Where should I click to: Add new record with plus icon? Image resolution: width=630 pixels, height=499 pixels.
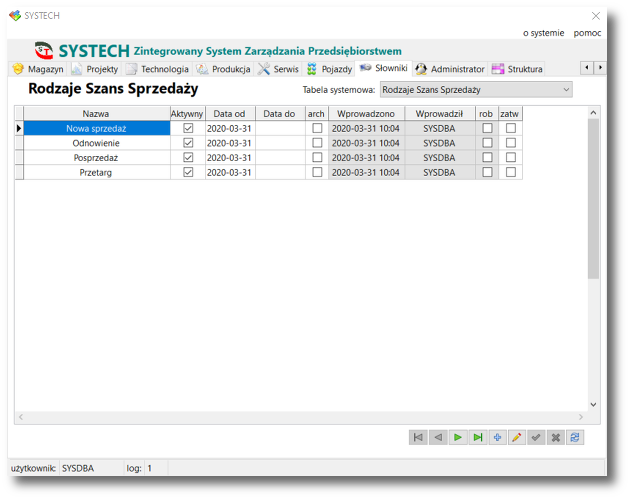[497, 437]
